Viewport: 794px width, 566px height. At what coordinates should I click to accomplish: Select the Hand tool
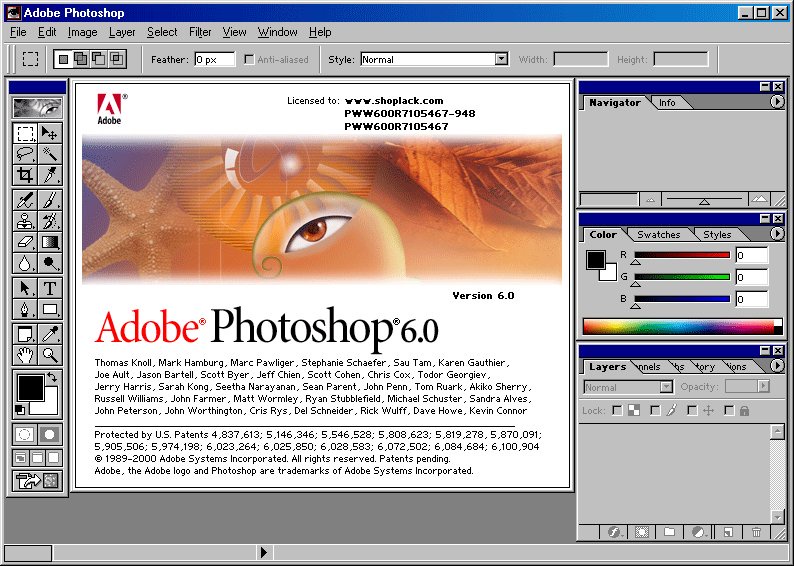[25, 355]
